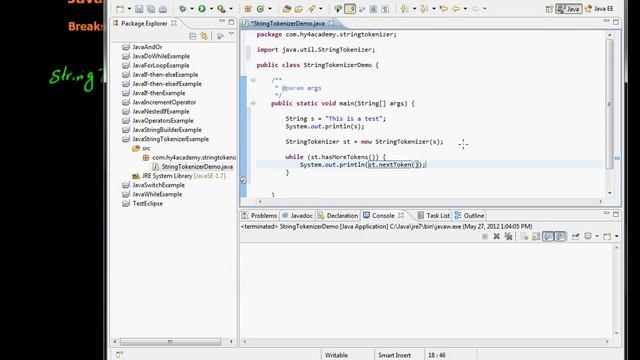Select the JavaStringTokenizerExample project
The image size is (640, 360).
[x=165, y=139]
